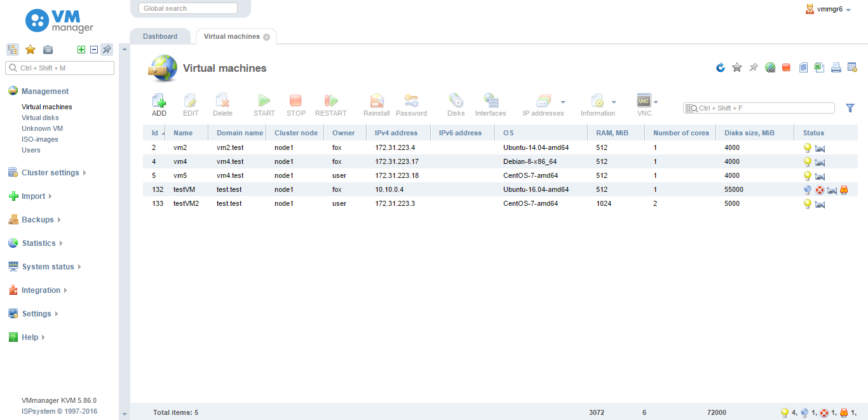Expand the Cluster settings menu section
This screenshot has height=420, width=868.
(x=50, y=173)
